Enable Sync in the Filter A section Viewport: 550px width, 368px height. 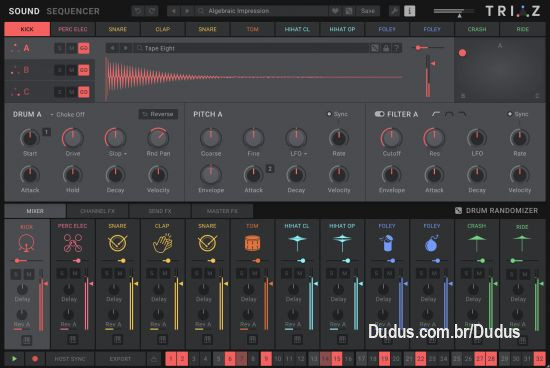pyautogui.click(x=518, y=114)
